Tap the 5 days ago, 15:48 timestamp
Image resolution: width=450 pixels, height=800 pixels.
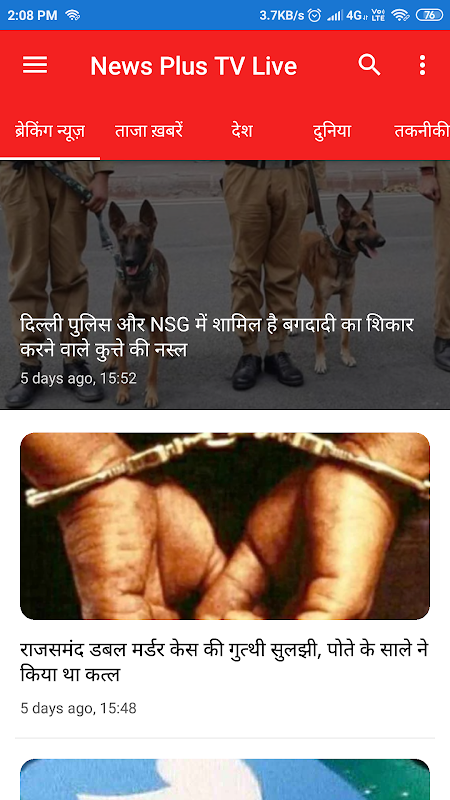tap(79, 708)
